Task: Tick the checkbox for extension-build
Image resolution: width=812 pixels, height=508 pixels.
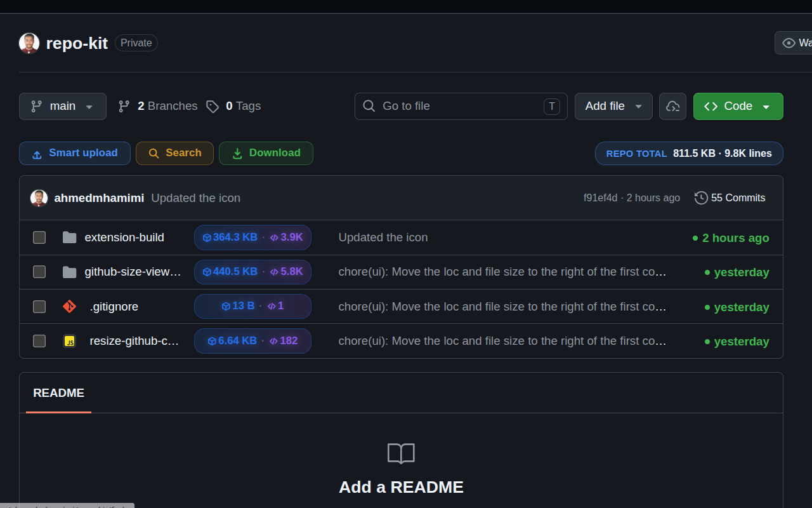Action: point(39,237)
